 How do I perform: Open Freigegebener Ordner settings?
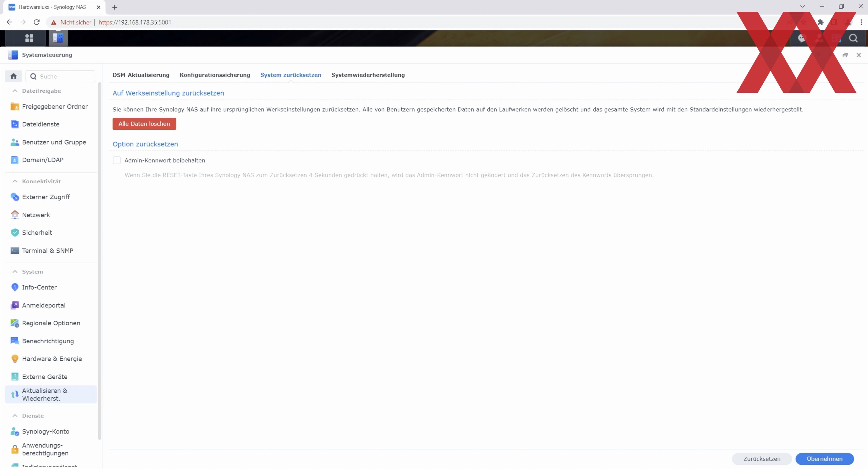[x=51, y=106]
